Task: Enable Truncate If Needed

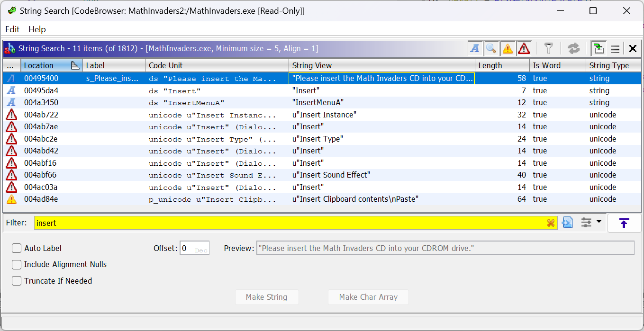Action: tap(17, 281)
